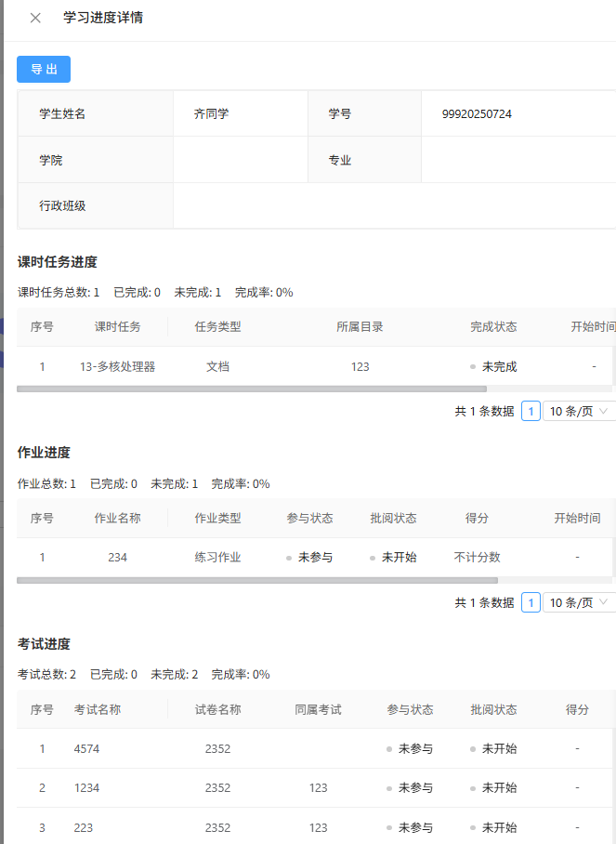The width and height of the screenshot is (616, 844).
Task: Click the 导出 export button
Action: click(44, 70)
